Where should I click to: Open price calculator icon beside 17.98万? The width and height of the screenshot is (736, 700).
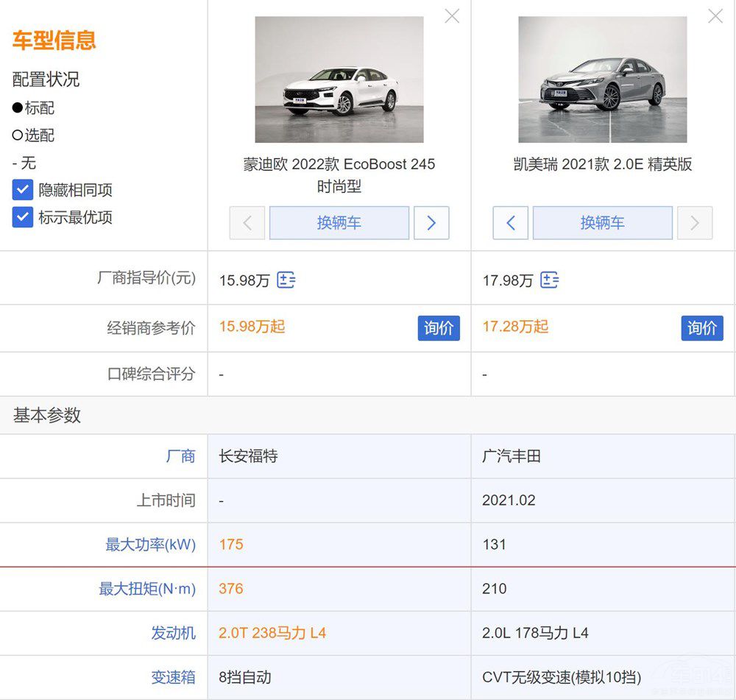(x=549, y=280)
